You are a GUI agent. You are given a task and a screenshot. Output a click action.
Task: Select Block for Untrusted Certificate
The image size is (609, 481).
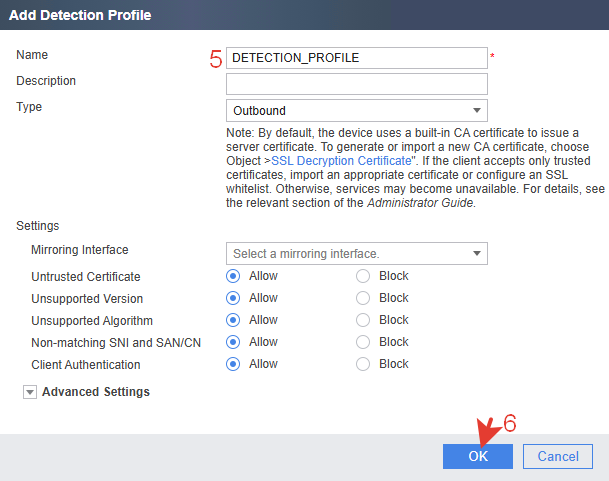(x=363, y=276)
